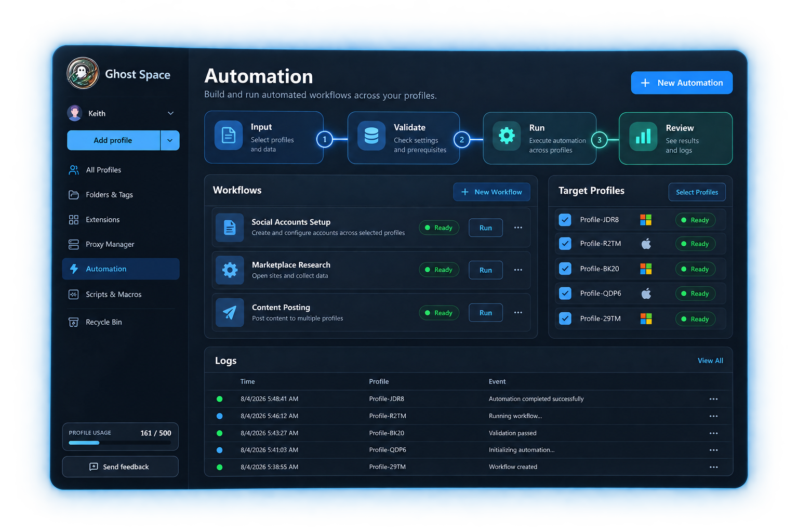Click the profile usage progress bar
Screen dimensions: 798x532
[120, 443]
